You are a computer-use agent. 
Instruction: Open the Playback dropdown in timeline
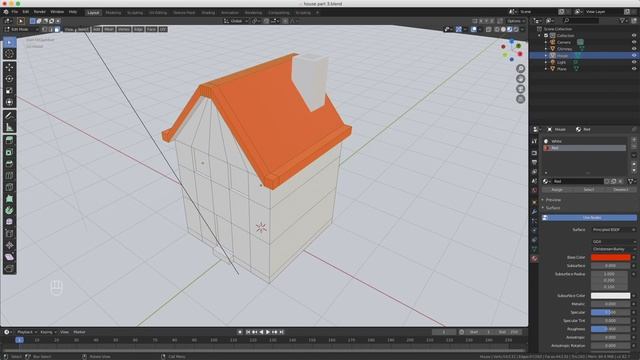click(27, 332)
